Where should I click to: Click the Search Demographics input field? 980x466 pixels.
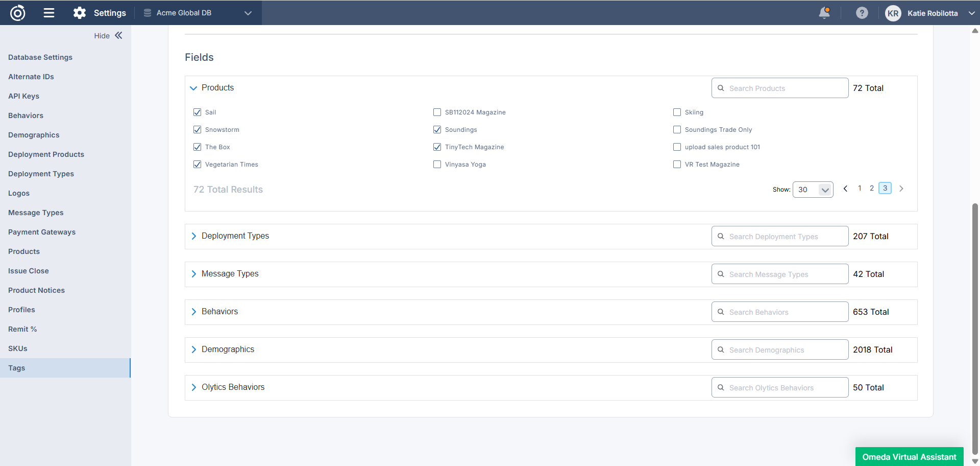780,350
